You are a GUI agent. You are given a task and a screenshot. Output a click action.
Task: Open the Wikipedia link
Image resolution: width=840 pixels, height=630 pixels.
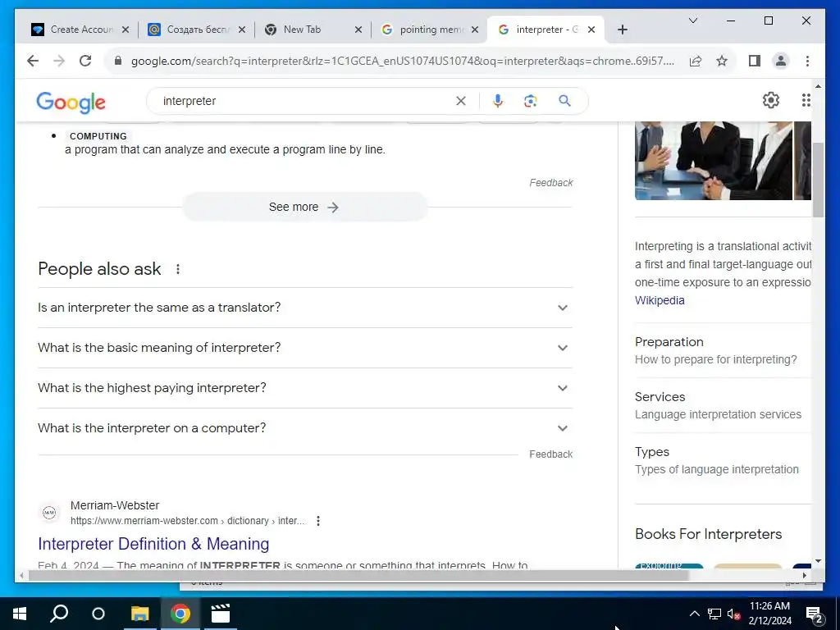660,300
